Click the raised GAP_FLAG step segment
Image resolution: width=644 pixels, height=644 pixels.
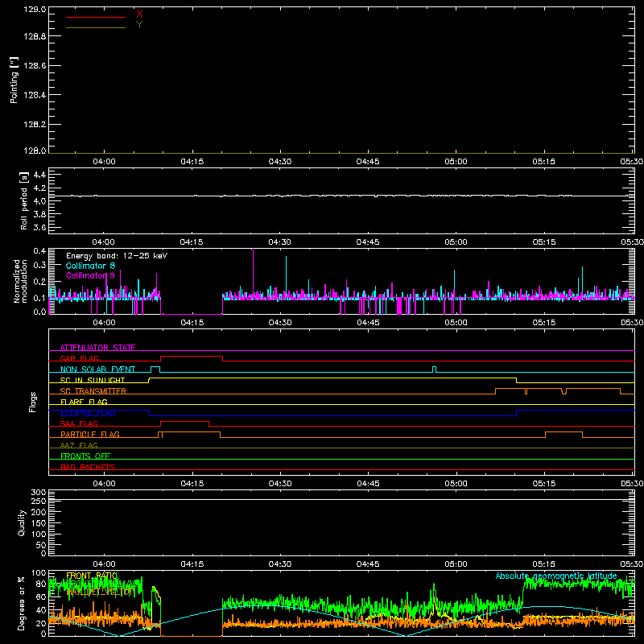[x=192, y=356]
